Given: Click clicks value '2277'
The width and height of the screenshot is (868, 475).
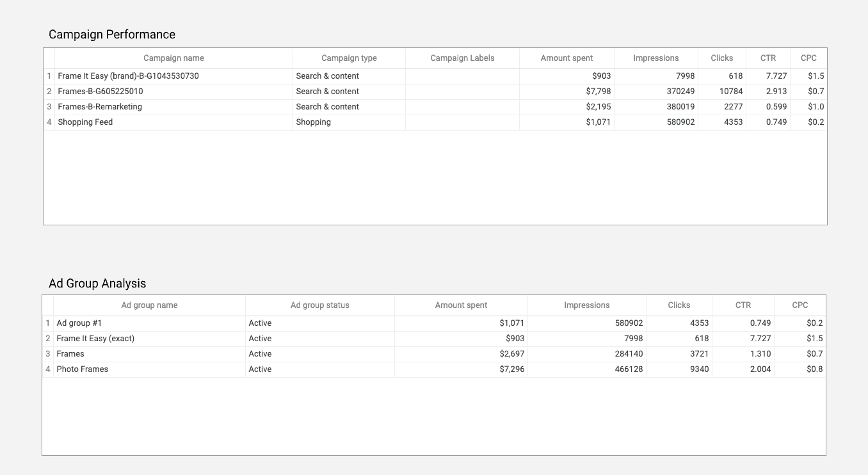Looking at the screenshot, I should point(734,107).
